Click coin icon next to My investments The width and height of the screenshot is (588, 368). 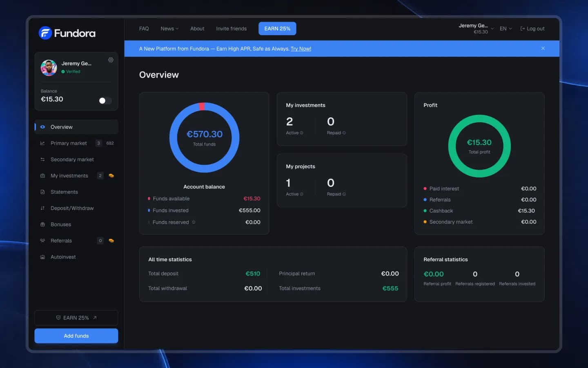pyautogui.click(x=111, y=176)
